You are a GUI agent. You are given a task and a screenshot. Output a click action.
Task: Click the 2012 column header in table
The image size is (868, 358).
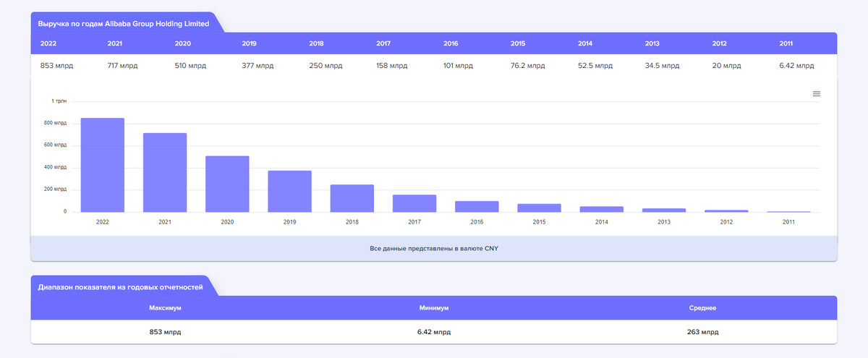click(720, 43)
